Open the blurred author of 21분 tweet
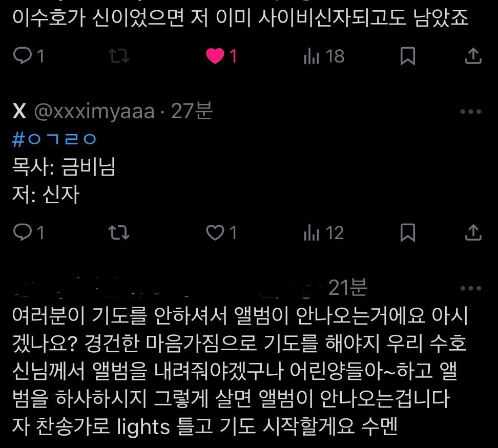498x448 pixels. (x=165, y=287)
